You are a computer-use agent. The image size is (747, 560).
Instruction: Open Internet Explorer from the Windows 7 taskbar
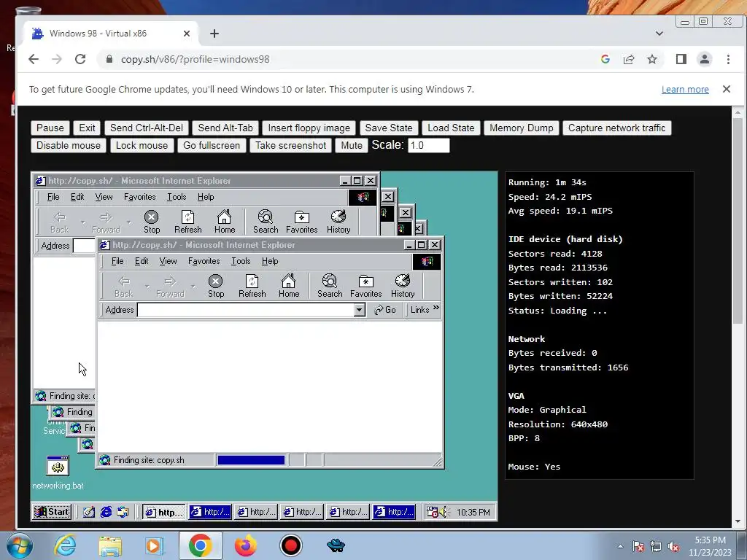pos(65,545)
